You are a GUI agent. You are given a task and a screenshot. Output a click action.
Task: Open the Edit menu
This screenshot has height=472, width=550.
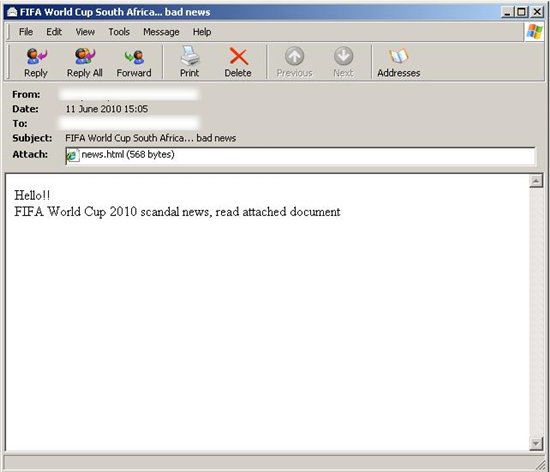coord(54,32)
